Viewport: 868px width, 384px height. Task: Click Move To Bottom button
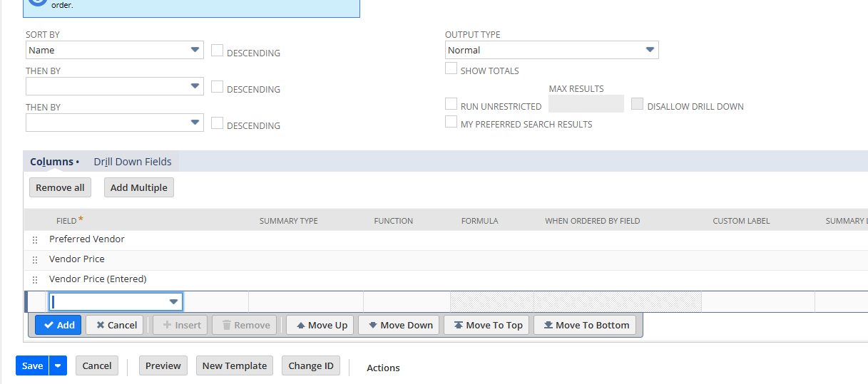pyautogui.click(x=588, y=325)
